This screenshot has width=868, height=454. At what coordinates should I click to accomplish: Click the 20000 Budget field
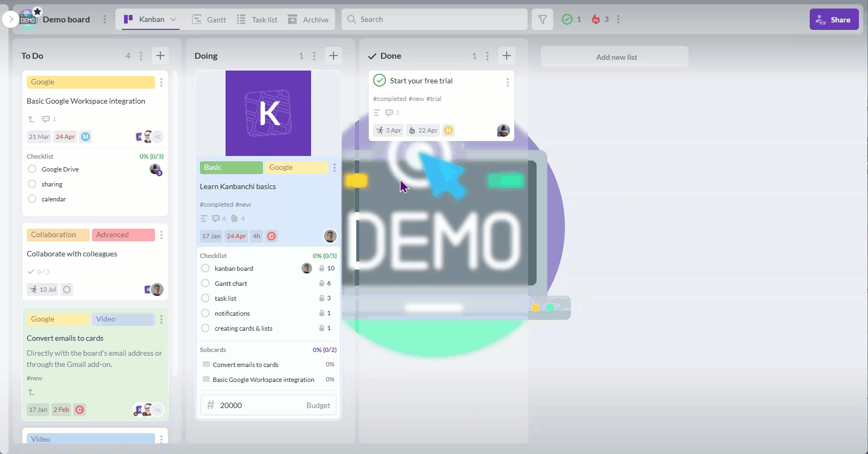point(268,405)
